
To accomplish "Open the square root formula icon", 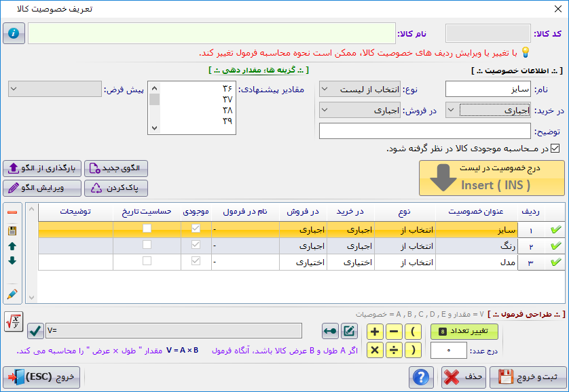I will 14,321.
